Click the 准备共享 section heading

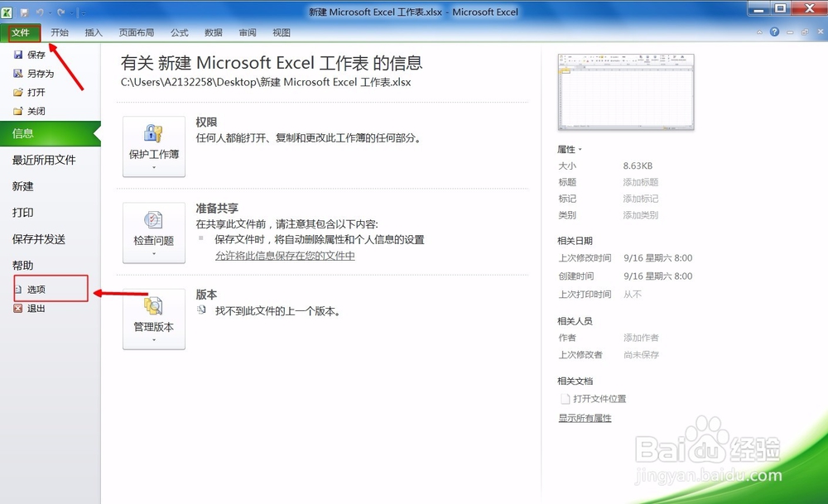click(217, 208)
